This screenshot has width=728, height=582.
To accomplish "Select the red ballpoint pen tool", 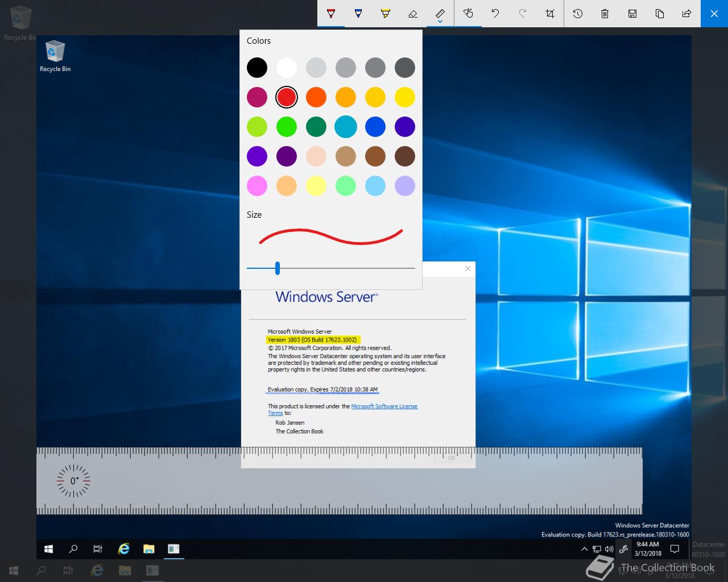I will (331, 13).
